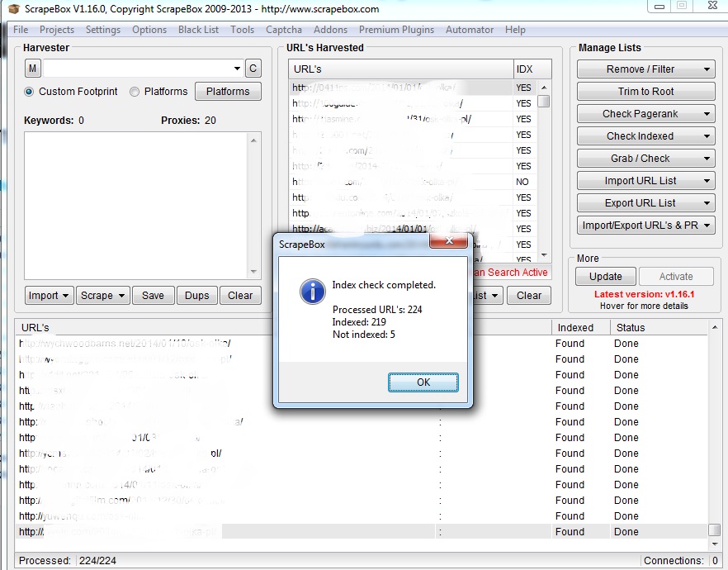Image resolution: width=728 pixels, height=570 pixels.
Task: Click the '224/224' processed status value
Action: point(97,561)
